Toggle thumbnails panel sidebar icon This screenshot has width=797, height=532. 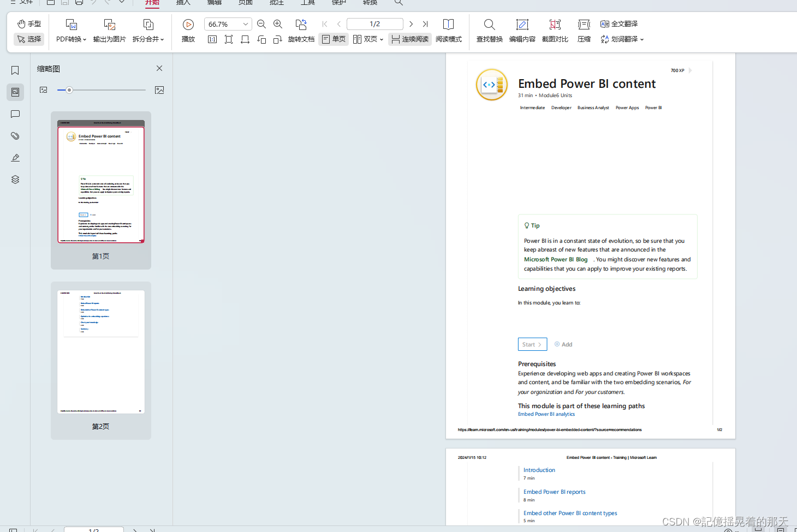pyautogui.click(x=15, y=92)
